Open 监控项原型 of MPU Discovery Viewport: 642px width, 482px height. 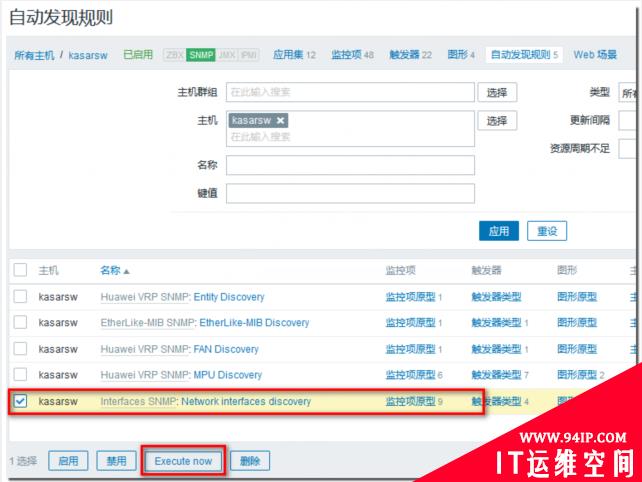coord(411,375)
